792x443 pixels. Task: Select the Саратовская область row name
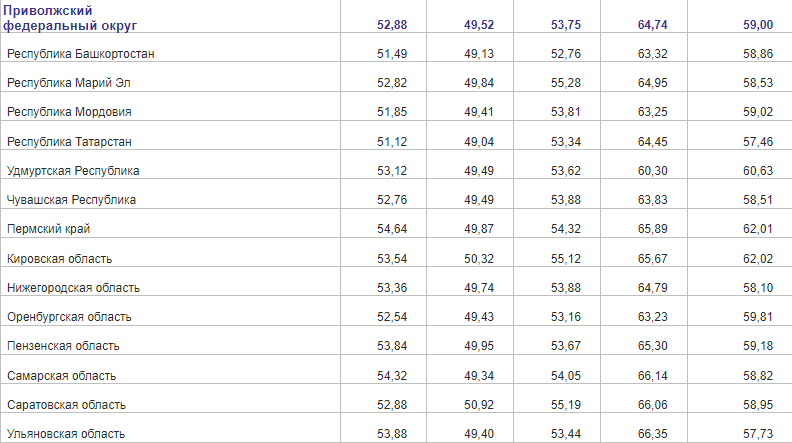(66, 405)
